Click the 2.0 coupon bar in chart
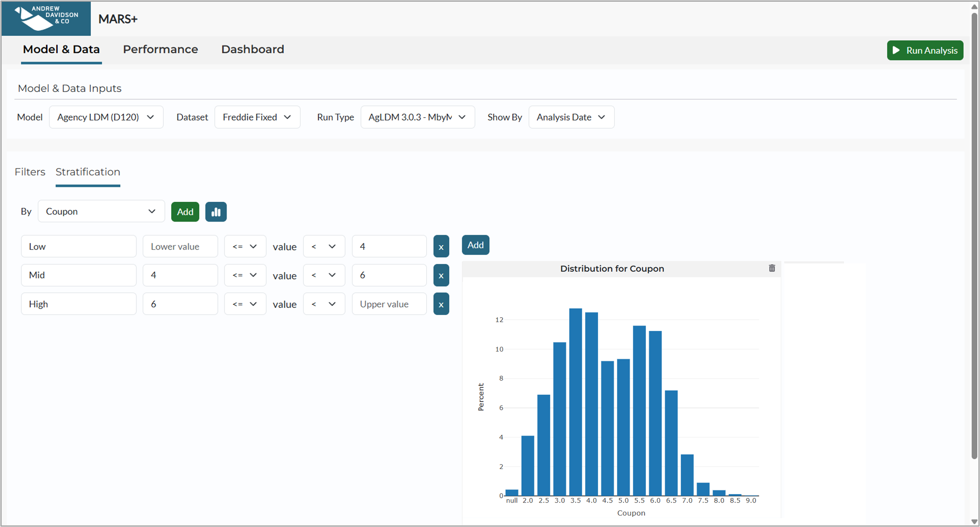Viewport: 980px width, 527px height. [x=528, y=466]
